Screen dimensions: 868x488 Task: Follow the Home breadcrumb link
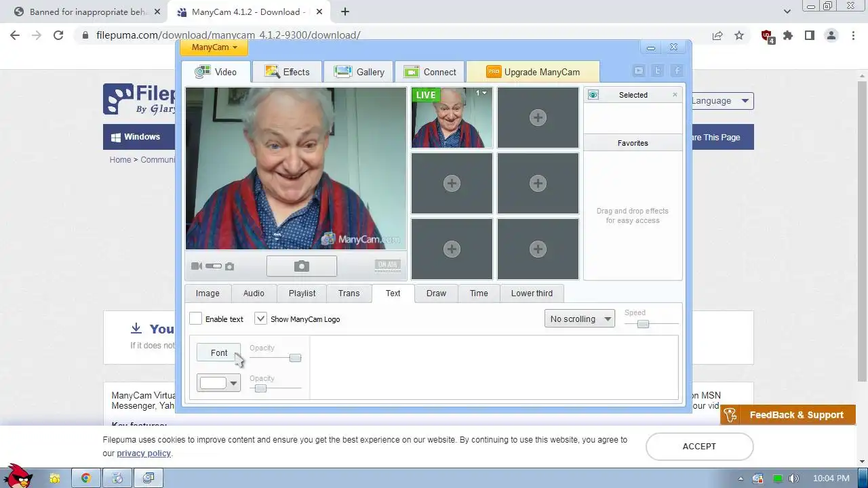120,160
